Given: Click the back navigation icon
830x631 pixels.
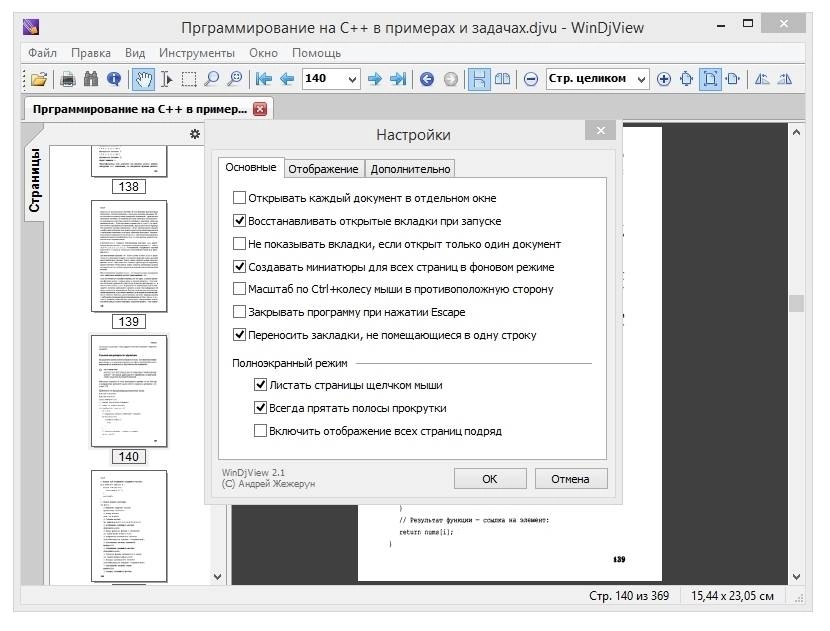Looking at the screenshot, I should [427, 79].
